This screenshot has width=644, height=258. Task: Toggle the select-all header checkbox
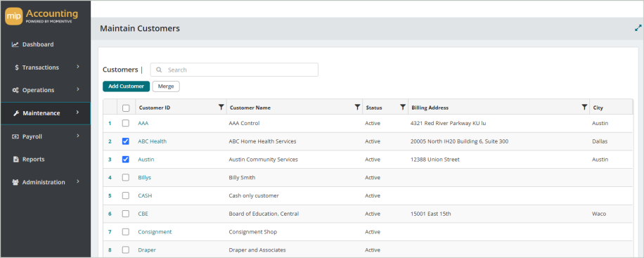126,108
